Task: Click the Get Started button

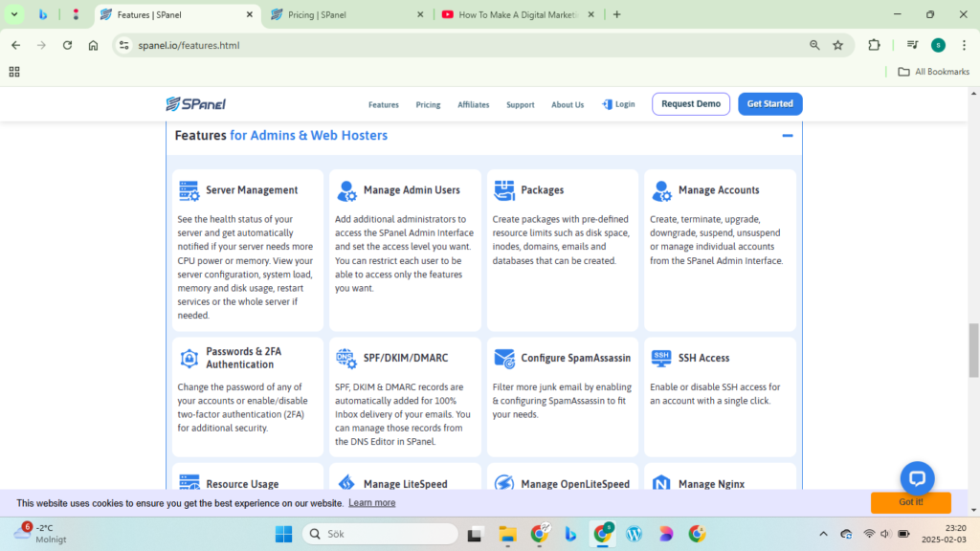Action: coord(770,103)
